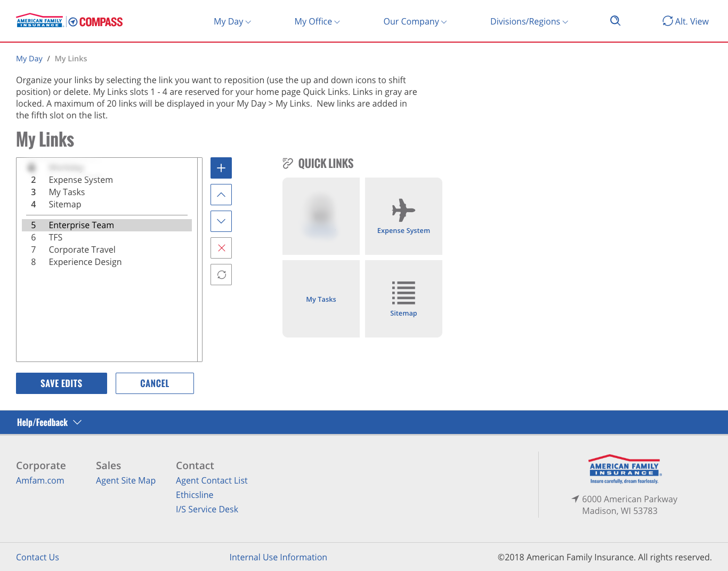Click the Sitemap list icon tile

[x=403, y=299]
